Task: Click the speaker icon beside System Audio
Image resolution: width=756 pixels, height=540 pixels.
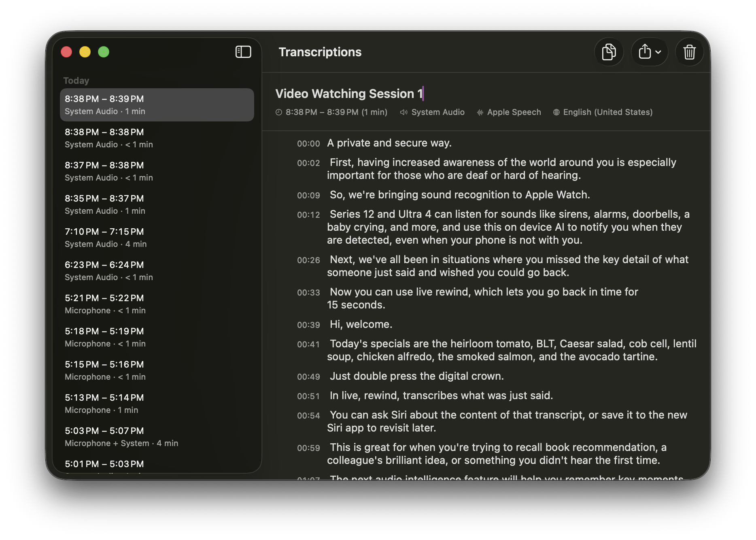Action: tap(403, 112)
